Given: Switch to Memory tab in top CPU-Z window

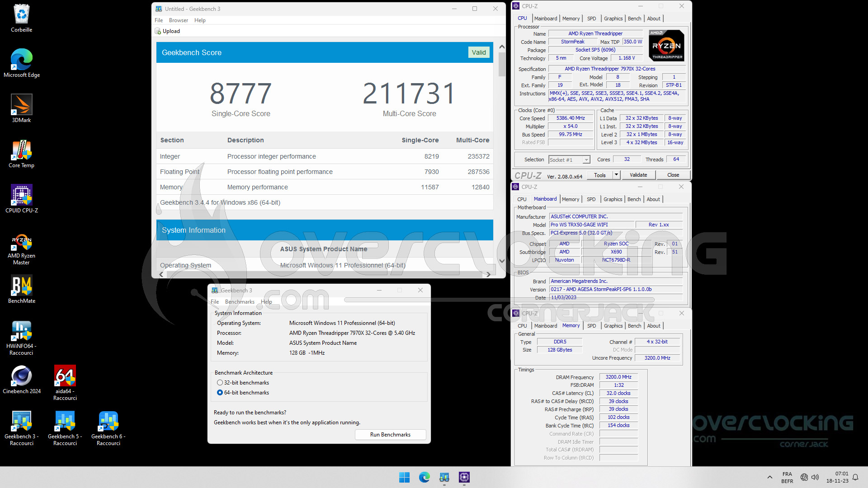Looking at the screenshot, I should tap(571, 19).
